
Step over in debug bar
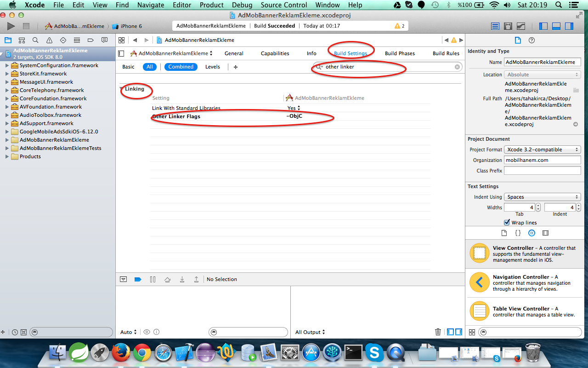(168, 279)
